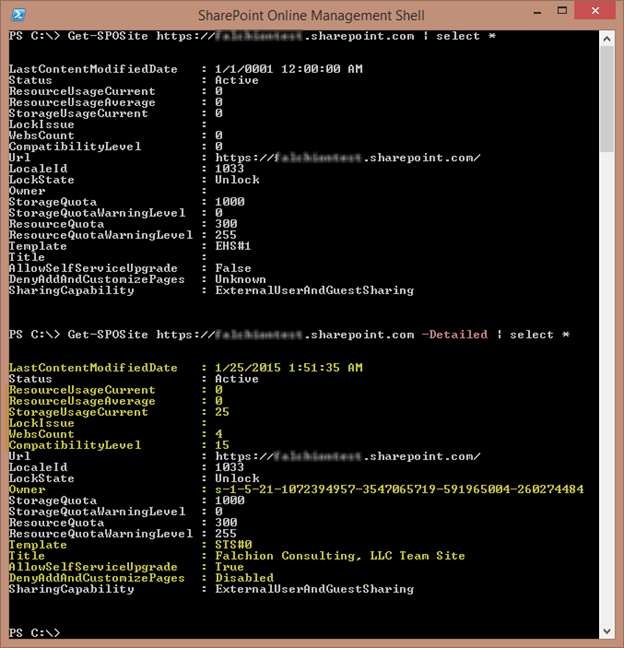
Task: Click the last empty 'PS C:\>' prompt
Action: click(35, 633)
